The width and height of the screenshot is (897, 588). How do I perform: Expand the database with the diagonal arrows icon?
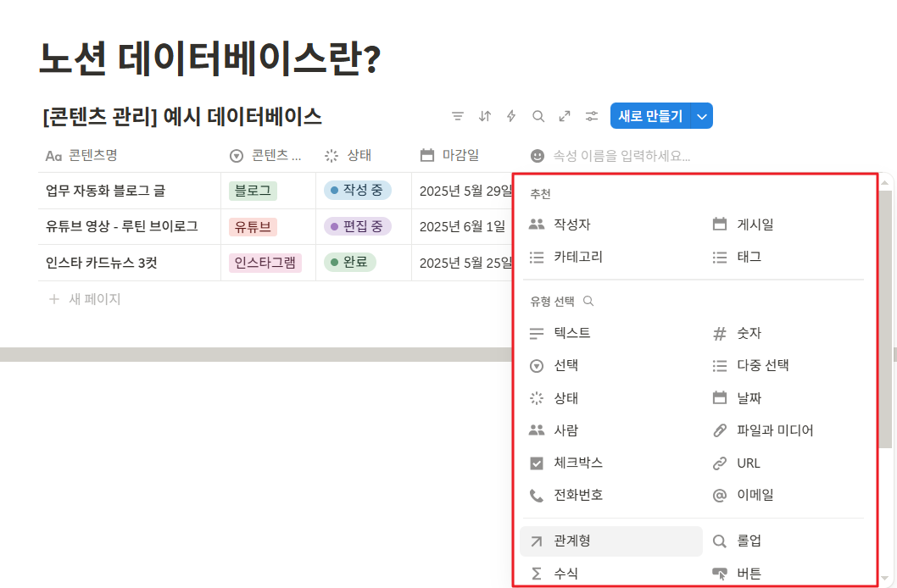pyautogui.click(x=565, y=116)
